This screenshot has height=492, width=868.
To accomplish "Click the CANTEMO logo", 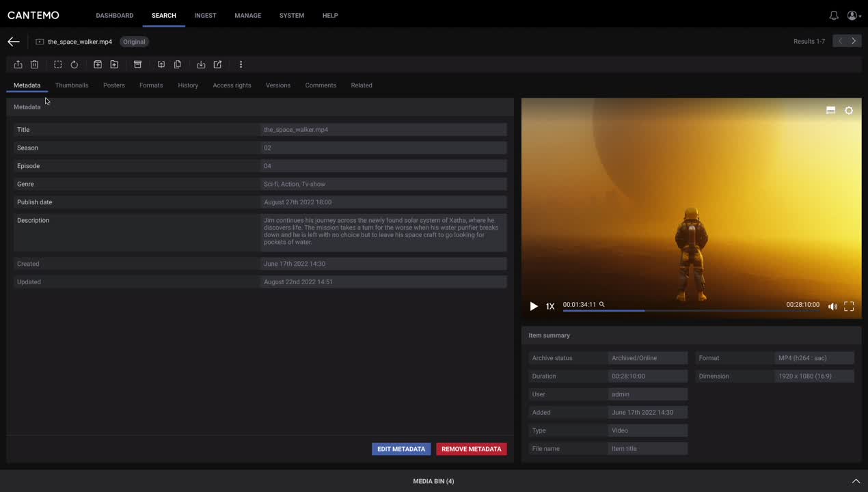I will pyautogui.click(x=33, y=15).
